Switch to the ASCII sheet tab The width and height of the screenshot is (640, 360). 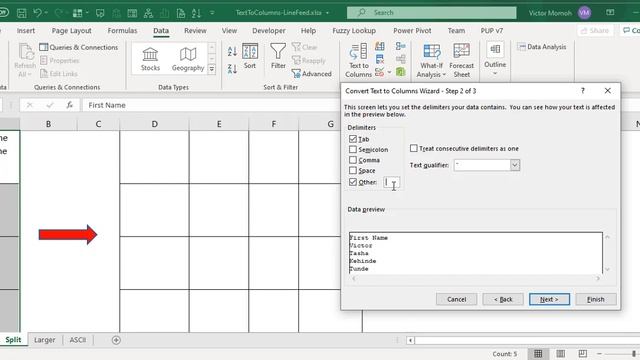(x=78, y=340)
